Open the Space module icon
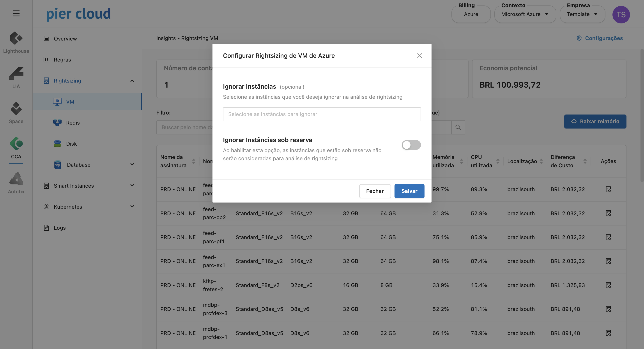This screenshot has height=349, width=644. tap(16, 109)
